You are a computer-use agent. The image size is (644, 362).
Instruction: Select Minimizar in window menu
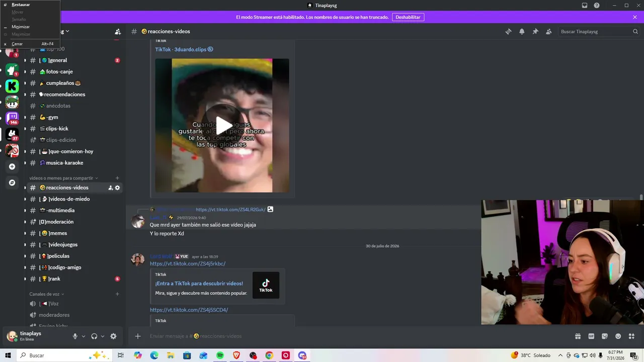[30, 27]
